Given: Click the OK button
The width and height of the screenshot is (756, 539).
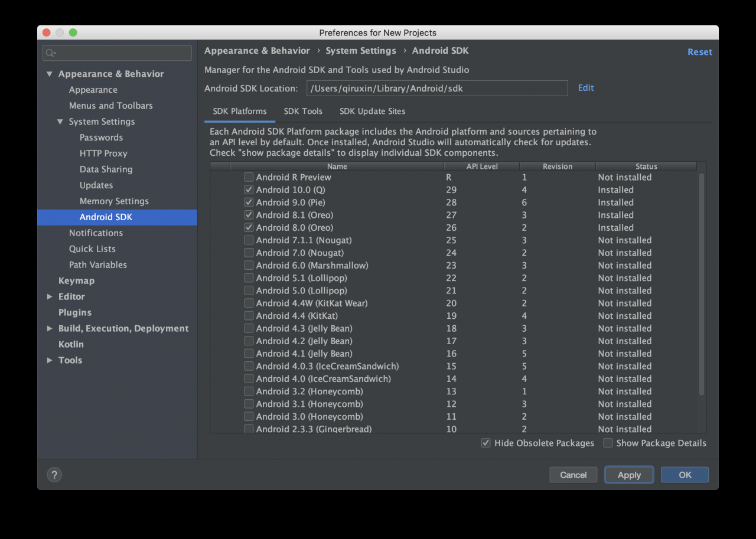Looking at the screenshot, I should [685, 475].
